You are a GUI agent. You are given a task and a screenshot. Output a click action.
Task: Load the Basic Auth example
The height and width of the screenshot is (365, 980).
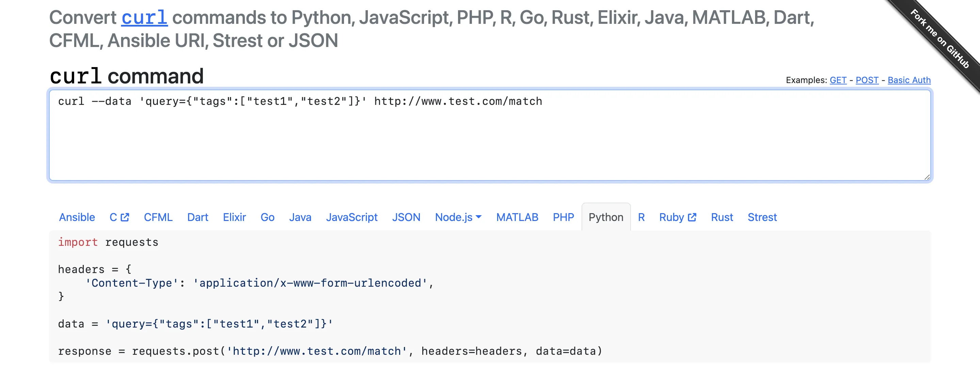(x=909, y=80)
